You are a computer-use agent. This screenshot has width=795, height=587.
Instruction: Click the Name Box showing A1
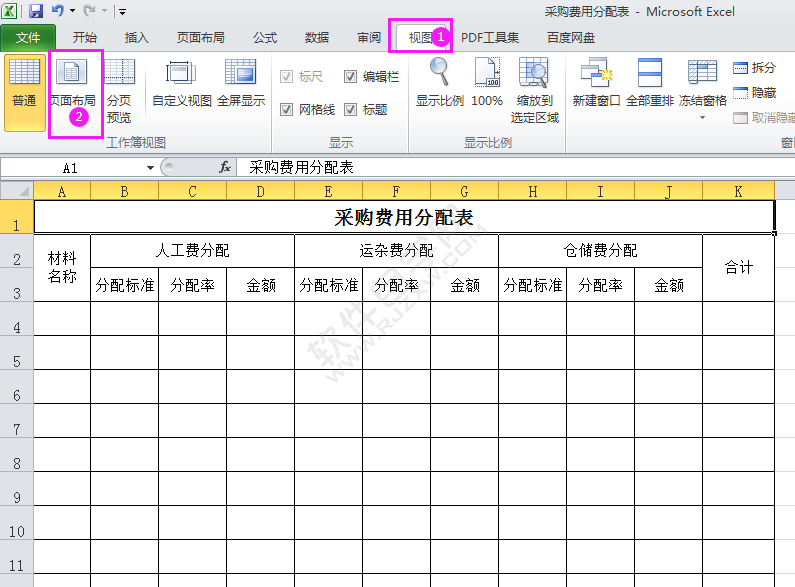tap(71, 168)
